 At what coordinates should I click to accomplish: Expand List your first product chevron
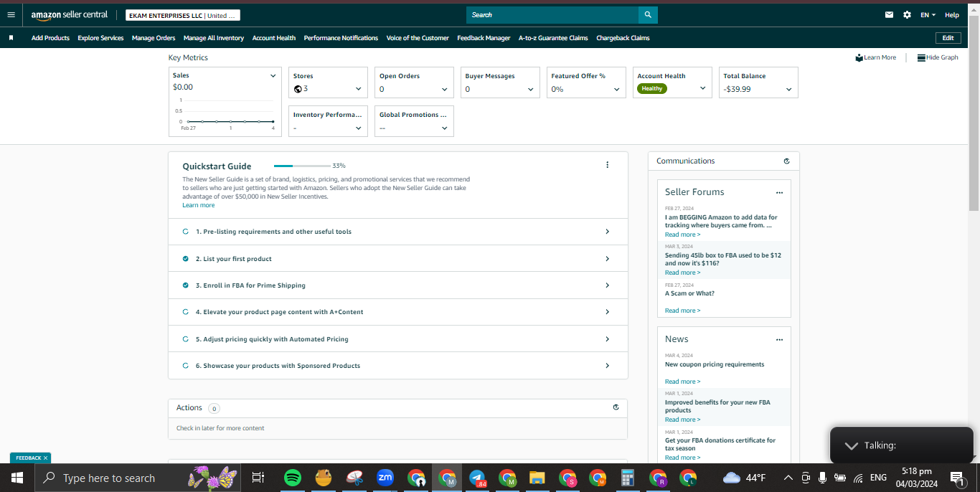pos(607,259)
